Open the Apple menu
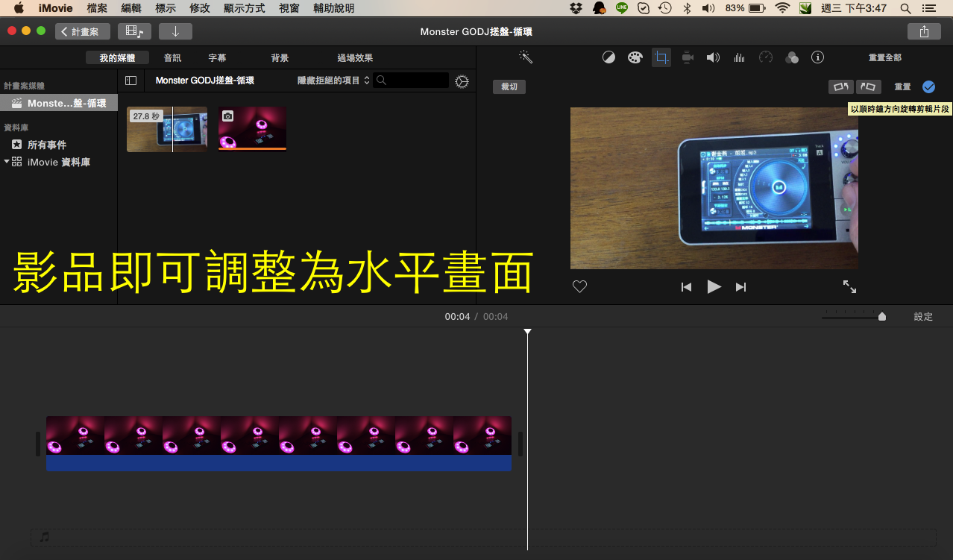 click(19, 8)
